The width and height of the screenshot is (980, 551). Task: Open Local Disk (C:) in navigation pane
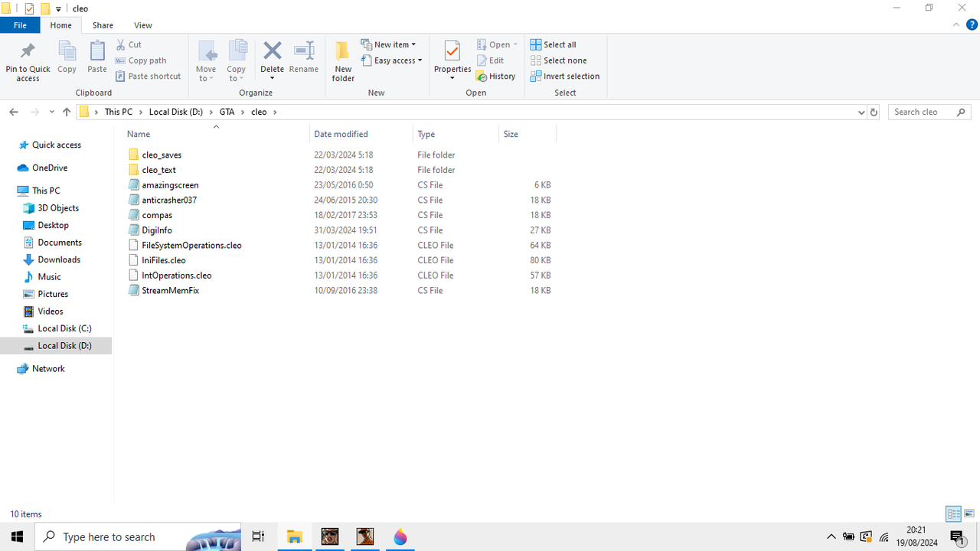pyautogui.click(x=64, y=328)
